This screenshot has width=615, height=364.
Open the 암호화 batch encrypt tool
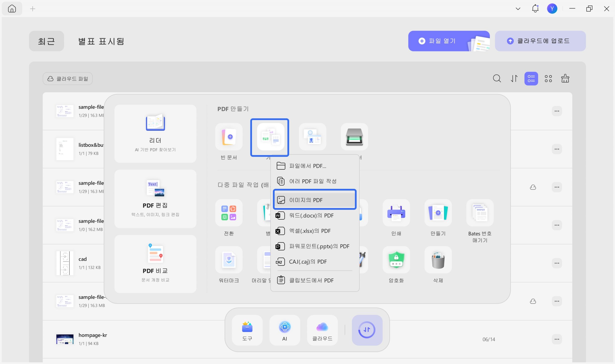pos(396,260)
